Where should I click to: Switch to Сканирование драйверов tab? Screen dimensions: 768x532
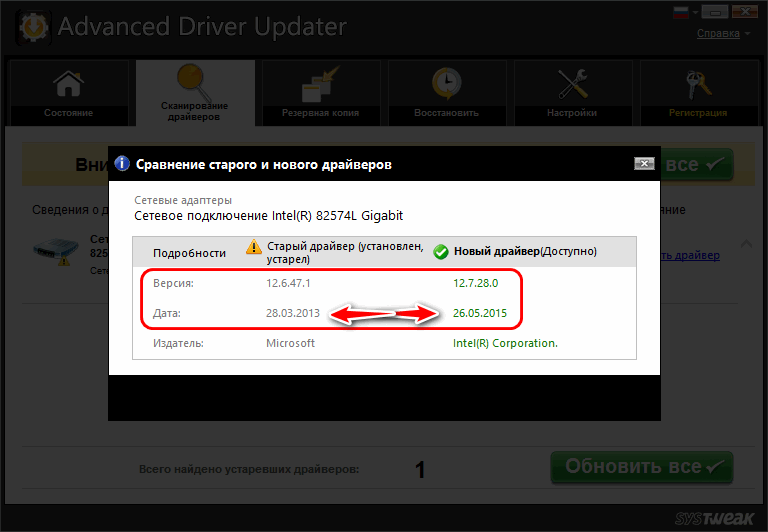click(x=195, y=93)
